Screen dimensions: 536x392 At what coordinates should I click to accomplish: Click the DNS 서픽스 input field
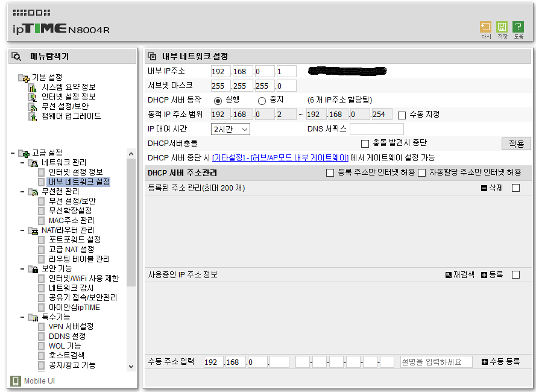point(377,129)
